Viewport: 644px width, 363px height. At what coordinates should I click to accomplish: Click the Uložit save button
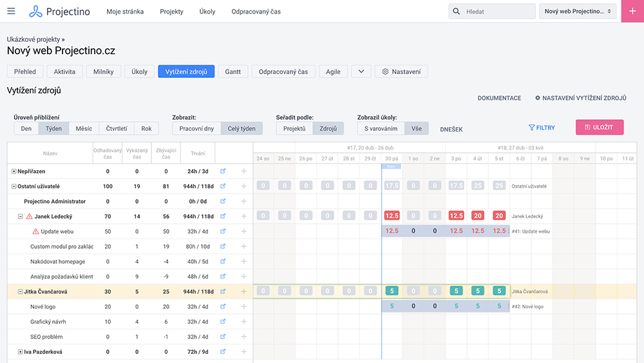599,127
